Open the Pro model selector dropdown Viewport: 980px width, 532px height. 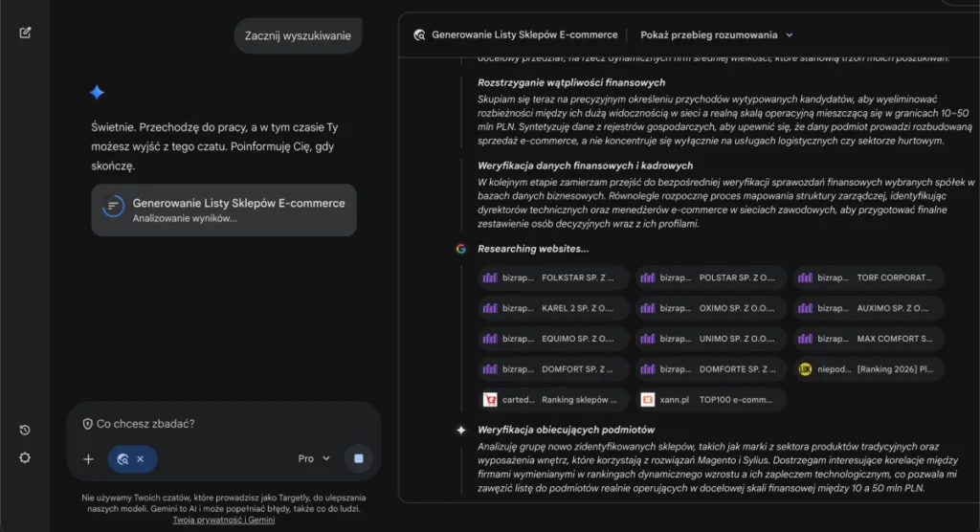coord(314,458)
